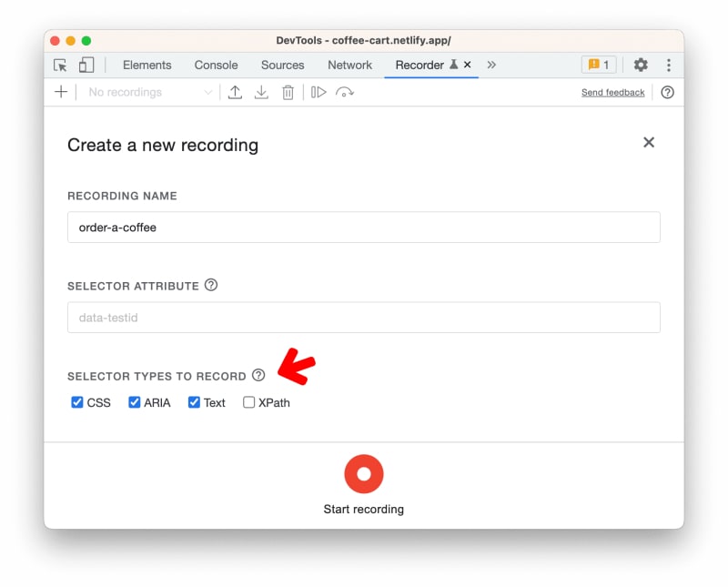
Task: Enable the XPath selector type checkbox
Action: [249, 402]
